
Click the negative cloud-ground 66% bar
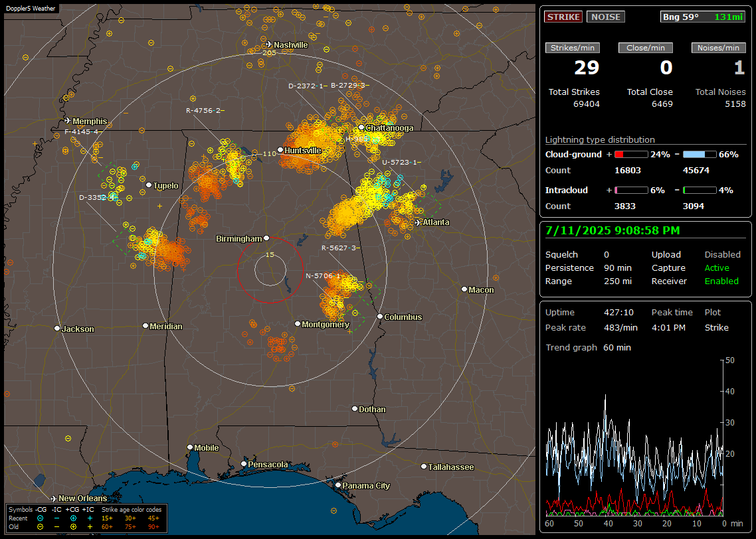tap(700, 154)
